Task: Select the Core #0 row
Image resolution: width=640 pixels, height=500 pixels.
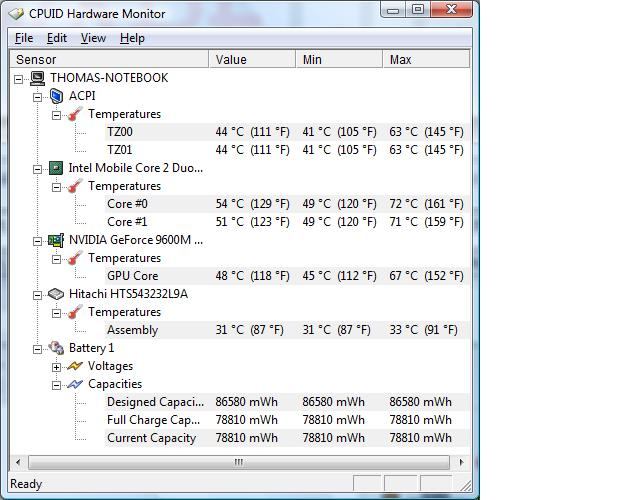Action: (x=287, y=204)
